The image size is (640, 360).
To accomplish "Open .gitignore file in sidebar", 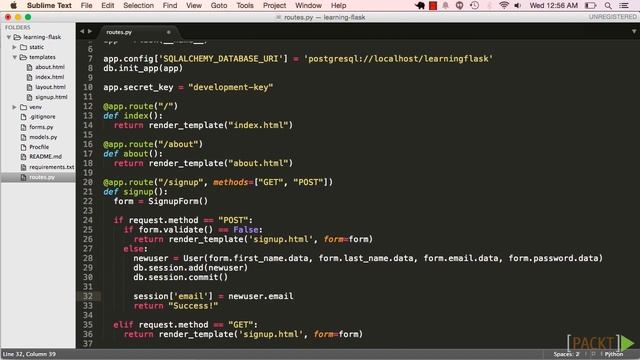I will 42,117.
